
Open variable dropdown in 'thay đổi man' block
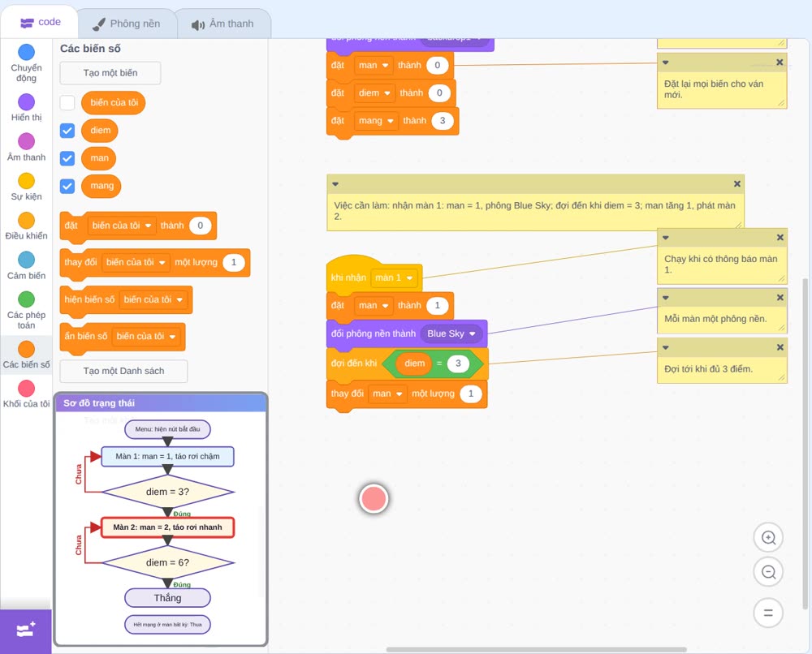pyautogui.click(x=387, y=394)
